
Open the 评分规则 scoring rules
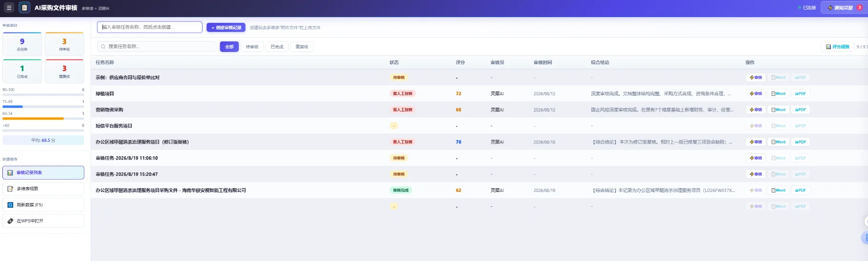tap(838, 47)
